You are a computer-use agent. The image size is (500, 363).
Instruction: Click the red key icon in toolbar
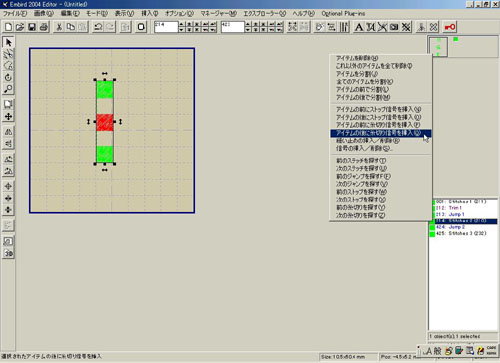450,27
